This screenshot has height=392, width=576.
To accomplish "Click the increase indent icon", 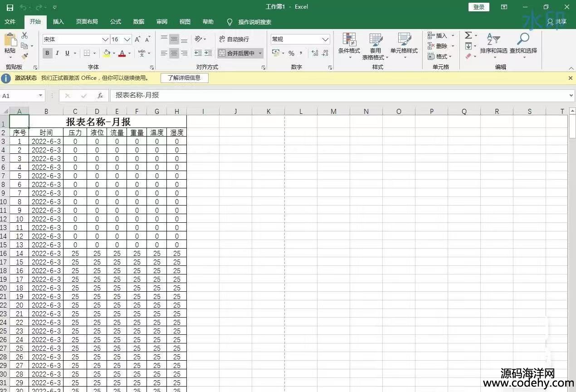I will point(208,53).
